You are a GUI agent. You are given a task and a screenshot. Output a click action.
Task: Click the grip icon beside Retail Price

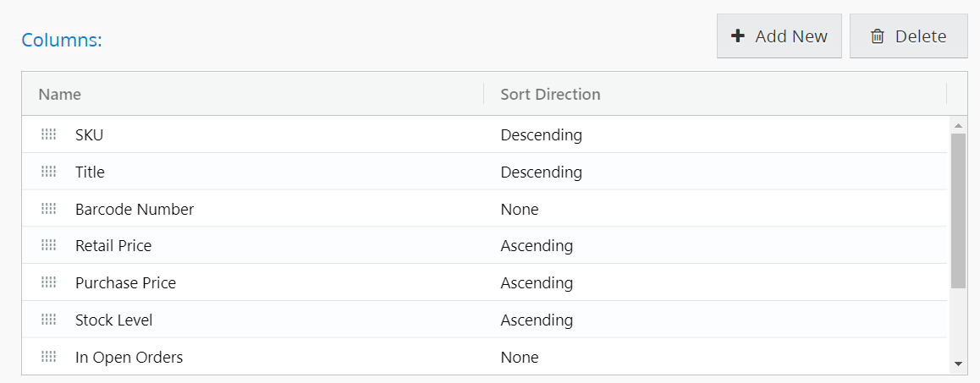point(49,246)
